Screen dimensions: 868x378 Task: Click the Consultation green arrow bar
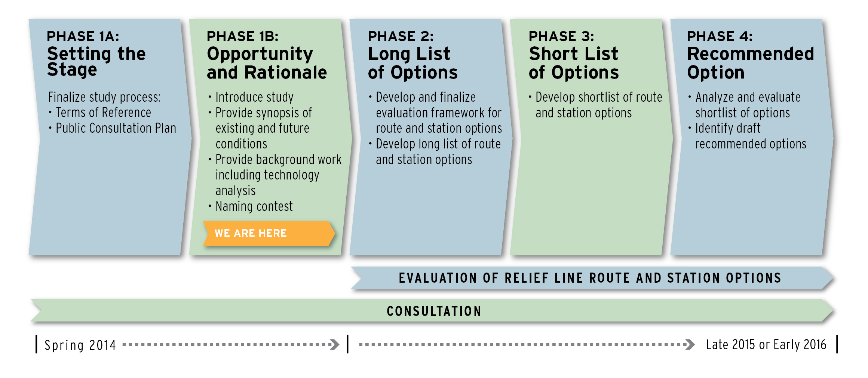pos(433,311)
